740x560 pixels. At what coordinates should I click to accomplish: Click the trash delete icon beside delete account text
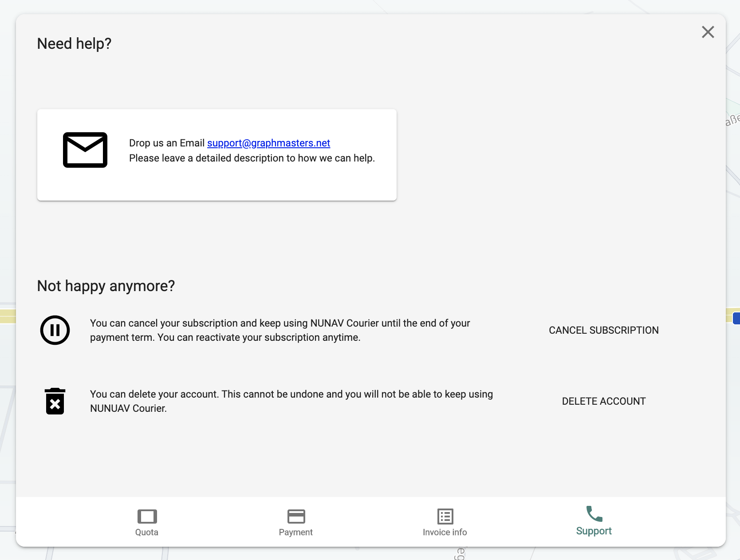[55, 401]
